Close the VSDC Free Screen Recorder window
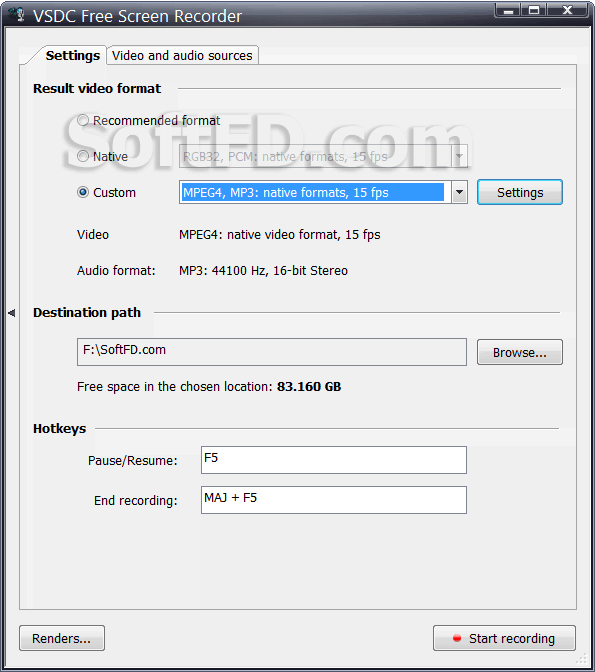Screen dimensions: 595x672 (568, 10)
